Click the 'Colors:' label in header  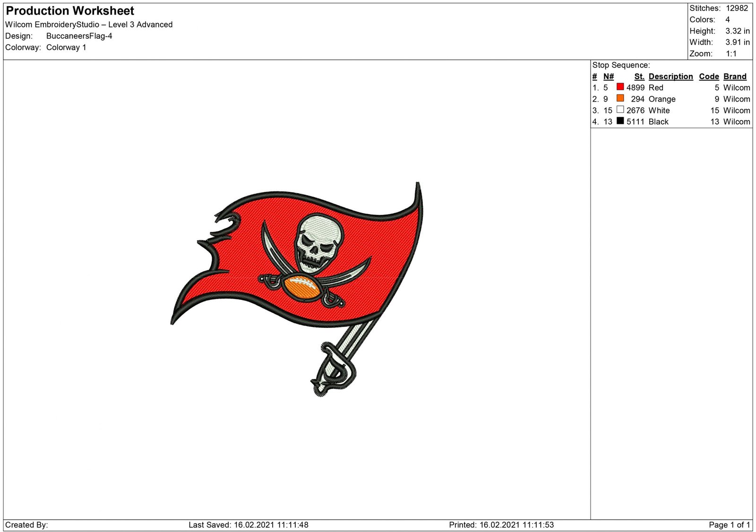pyautogui.click(x=702, y=19)
